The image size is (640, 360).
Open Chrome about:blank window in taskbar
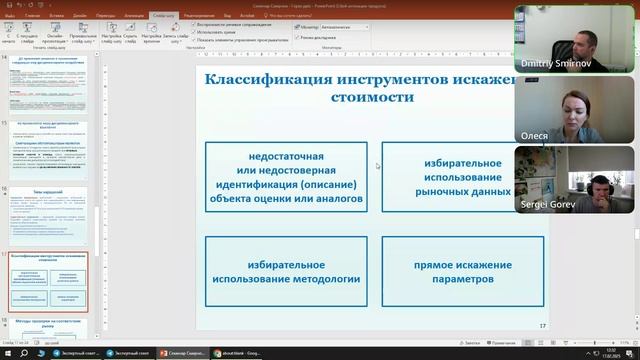237,353
